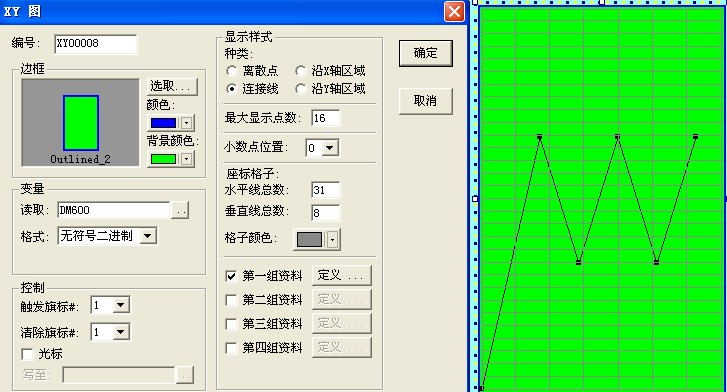This screenshot has width=727, height=392.
Task: Click the 最大显示点数 input field
Action: (x=325, y=118)
